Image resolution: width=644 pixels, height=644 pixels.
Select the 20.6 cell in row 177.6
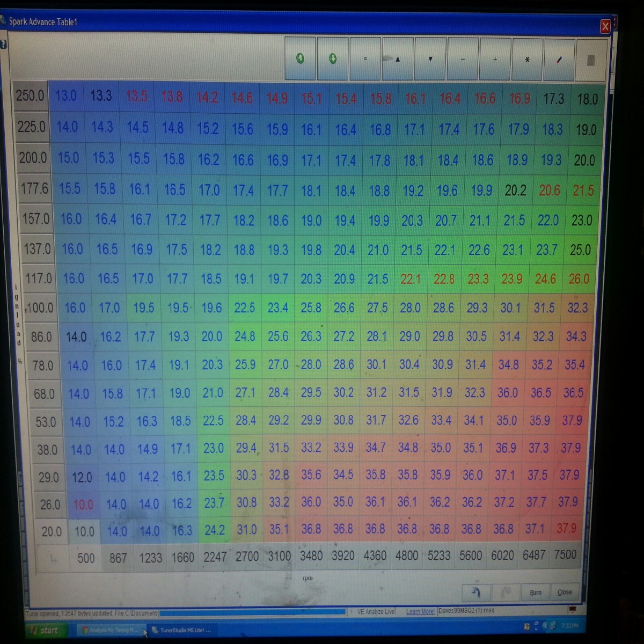pos(550,190)
